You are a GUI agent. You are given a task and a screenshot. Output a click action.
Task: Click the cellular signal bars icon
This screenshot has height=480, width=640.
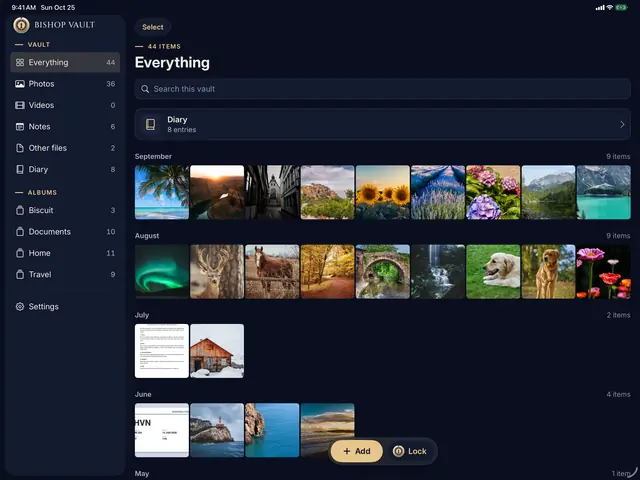pyautogui.click(x=600, y=8)
